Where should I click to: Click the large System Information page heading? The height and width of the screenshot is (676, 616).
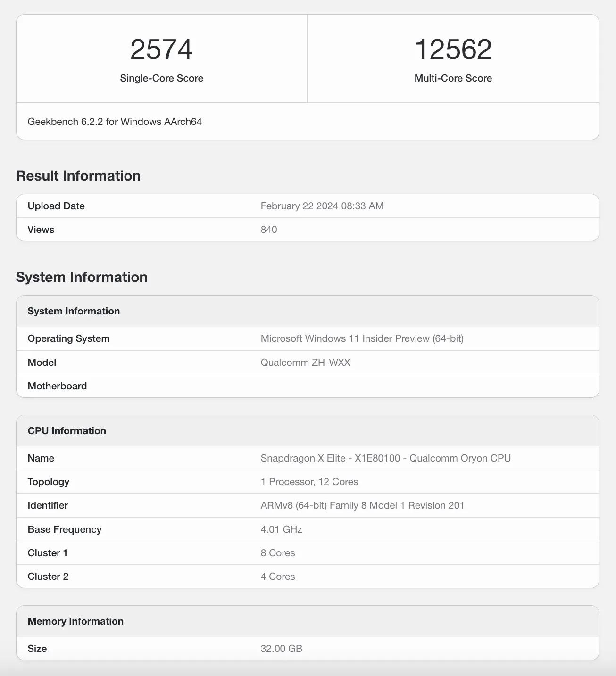click(82, 277)
